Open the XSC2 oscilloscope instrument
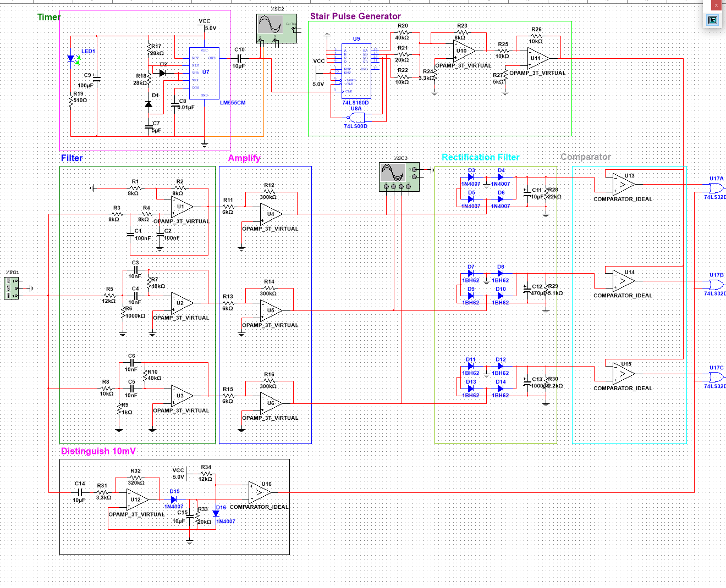 277,29
